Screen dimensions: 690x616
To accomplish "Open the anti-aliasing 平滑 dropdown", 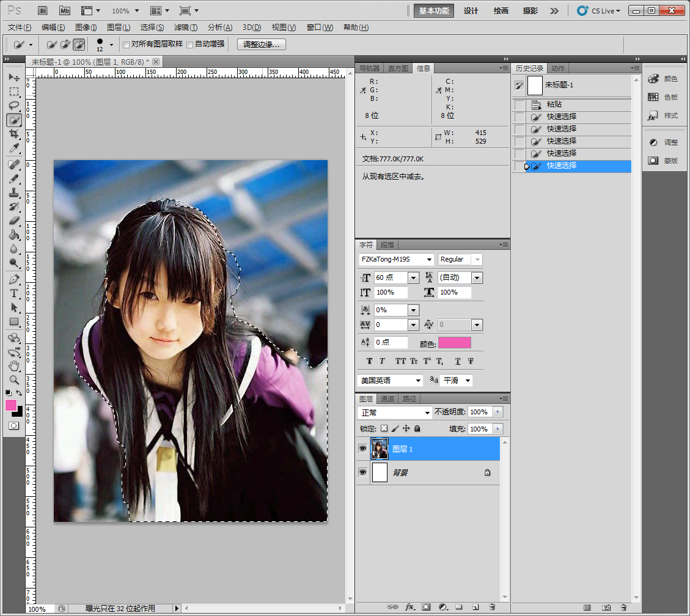I will pyautogui.click(x=457, y=381).
